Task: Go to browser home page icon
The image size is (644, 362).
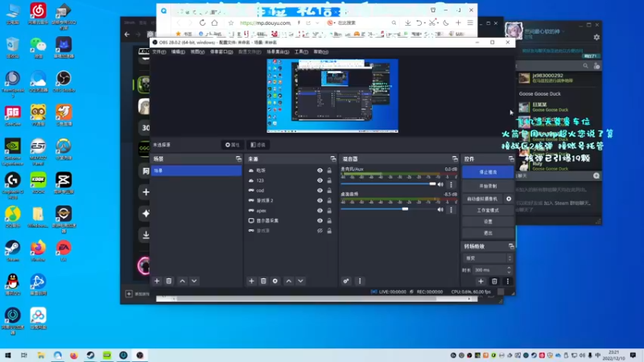Action: click(214, 23)
